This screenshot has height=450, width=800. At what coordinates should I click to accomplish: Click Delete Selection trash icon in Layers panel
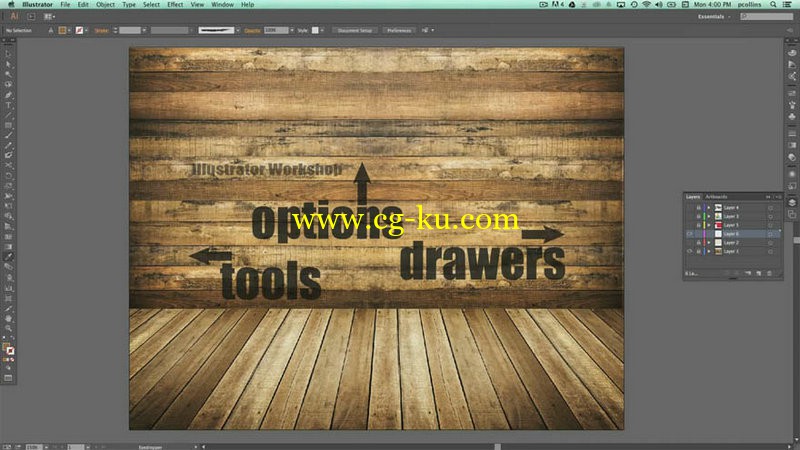(769, 273)
